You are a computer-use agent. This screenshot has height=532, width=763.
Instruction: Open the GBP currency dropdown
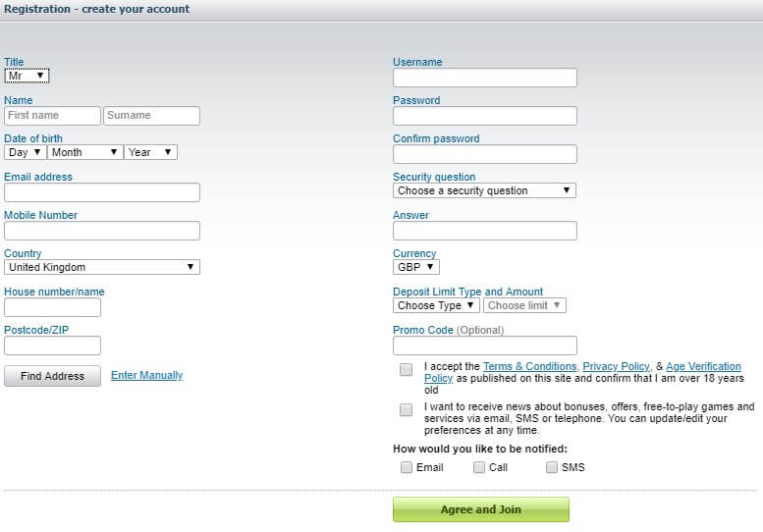click(416, 267)
